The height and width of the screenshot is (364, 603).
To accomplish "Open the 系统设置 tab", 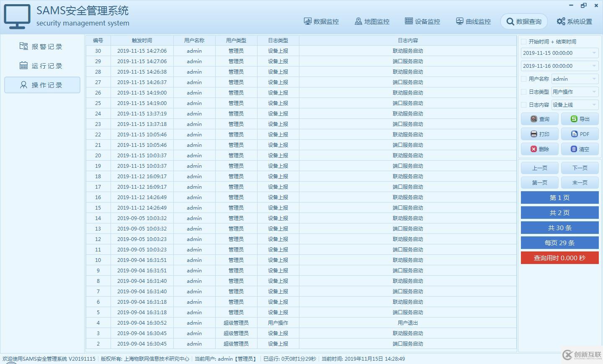I will (x=575, y=21).
